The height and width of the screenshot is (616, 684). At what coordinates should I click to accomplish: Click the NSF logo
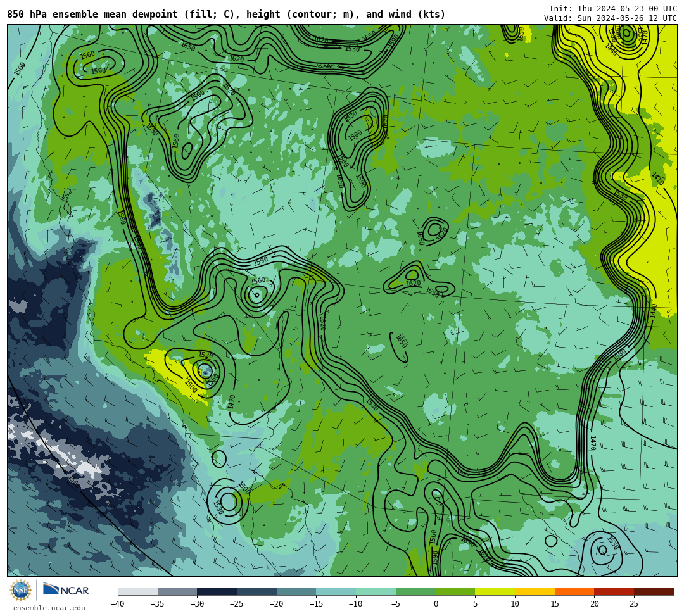point(21,590)
